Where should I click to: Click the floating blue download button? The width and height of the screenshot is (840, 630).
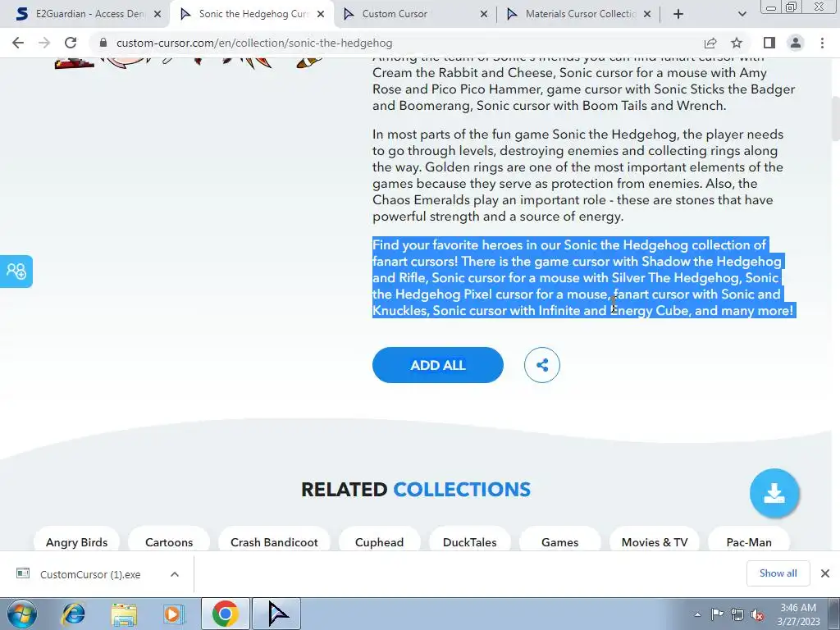pos(774,493)
